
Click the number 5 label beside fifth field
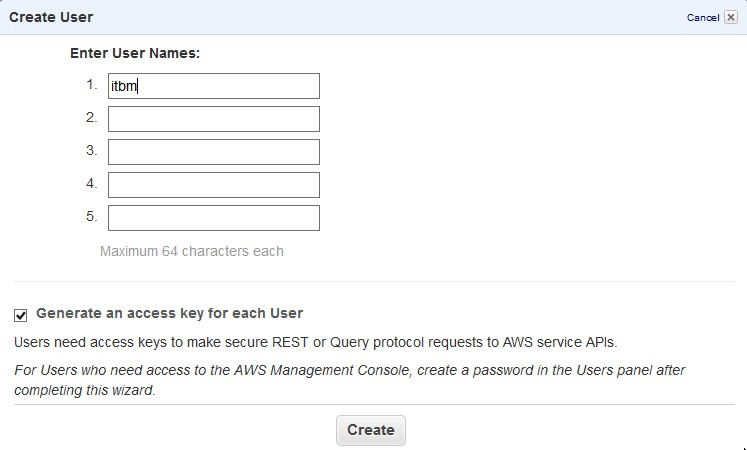(x=91, y=217)
